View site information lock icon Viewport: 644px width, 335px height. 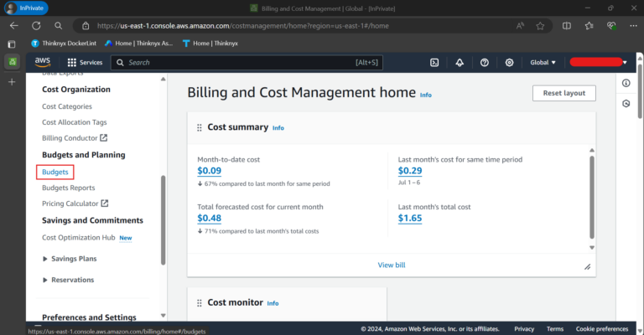pyautogui.click(x=86, y=26)
